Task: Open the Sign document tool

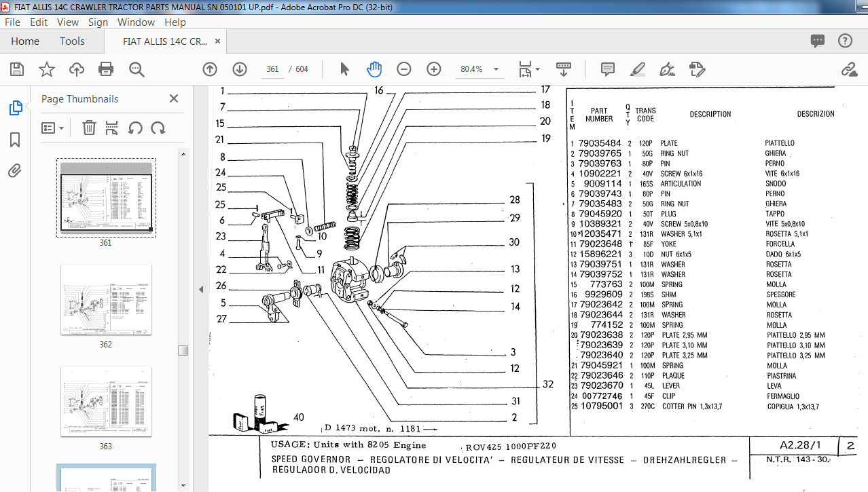Action: coord(667,69)
